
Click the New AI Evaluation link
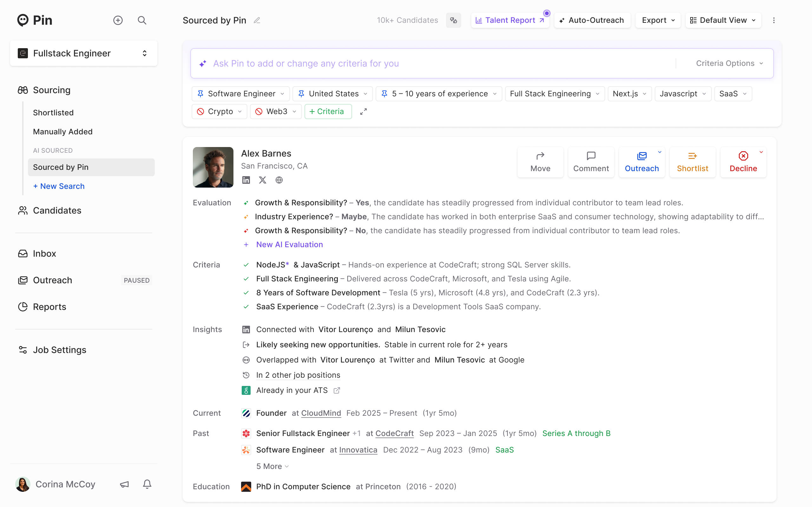(289, 244)
